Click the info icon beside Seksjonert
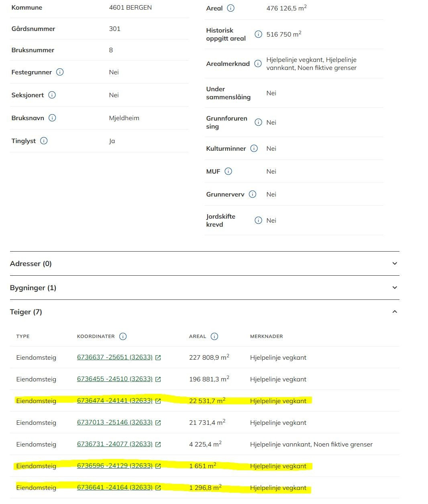Screen dimensions: 428x504 click(52, 95)
